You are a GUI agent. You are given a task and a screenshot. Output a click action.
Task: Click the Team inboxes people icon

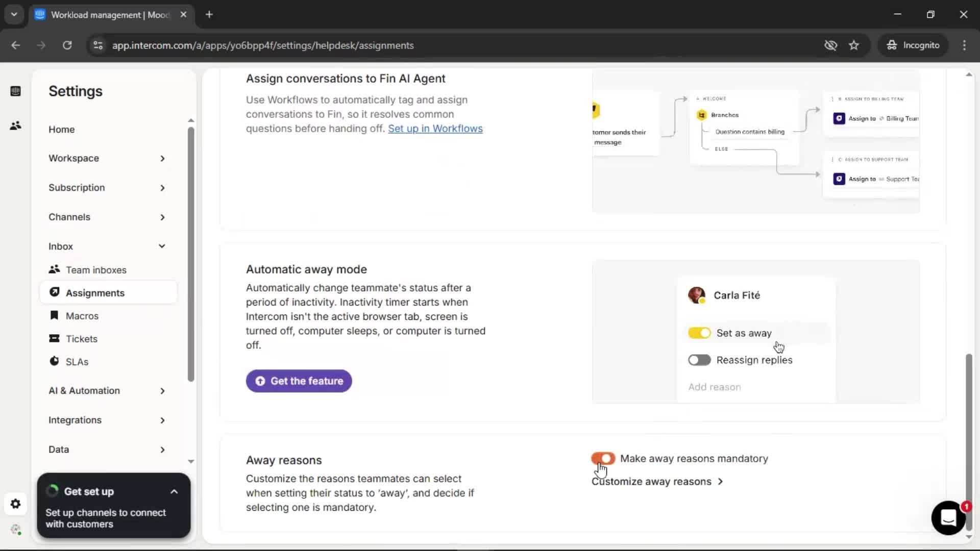[54, 269]
